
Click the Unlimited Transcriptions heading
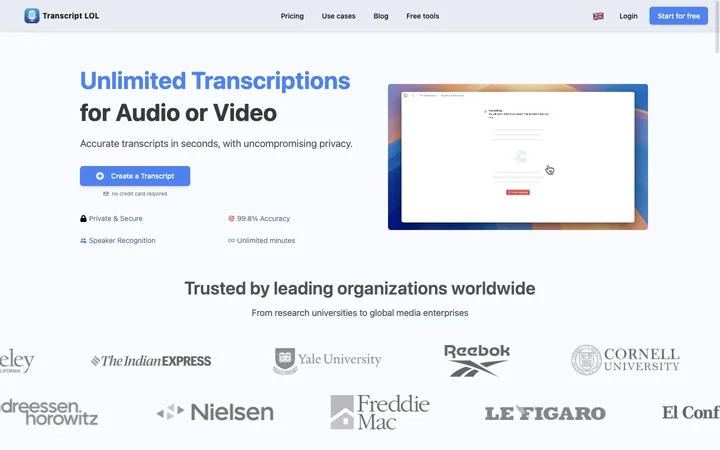coord(215,81)
